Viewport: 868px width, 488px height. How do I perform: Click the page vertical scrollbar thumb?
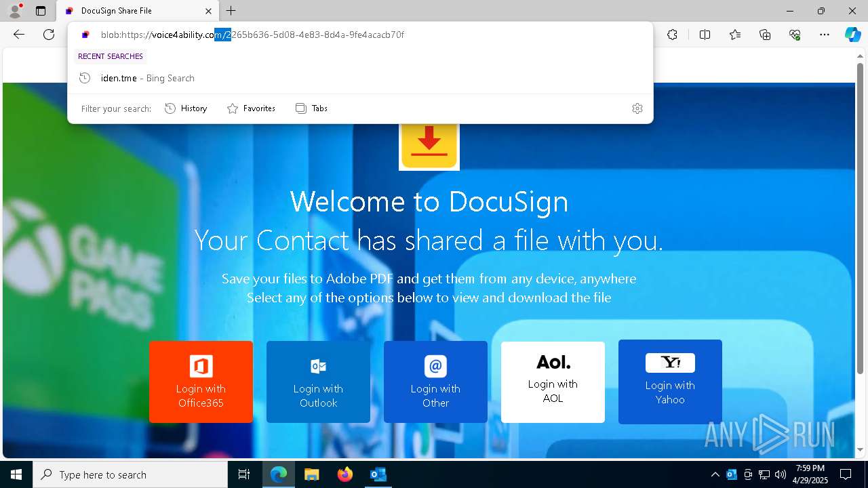(861, 218)
